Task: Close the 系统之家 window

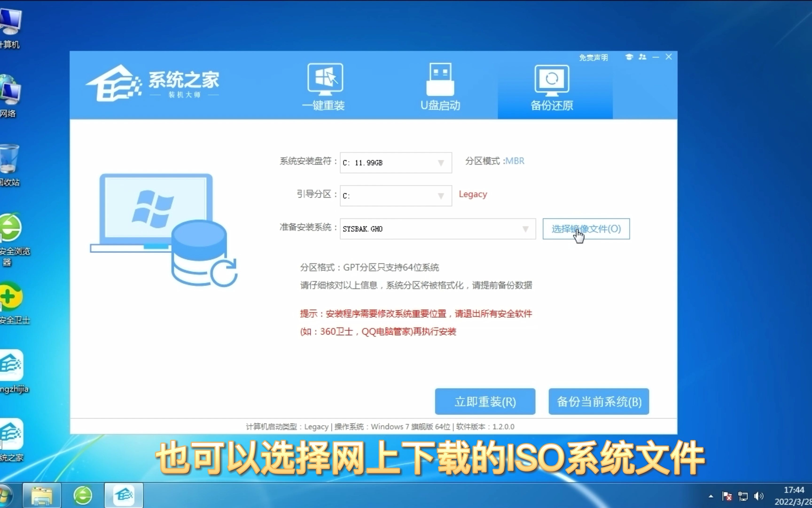Action: [668, 57]
